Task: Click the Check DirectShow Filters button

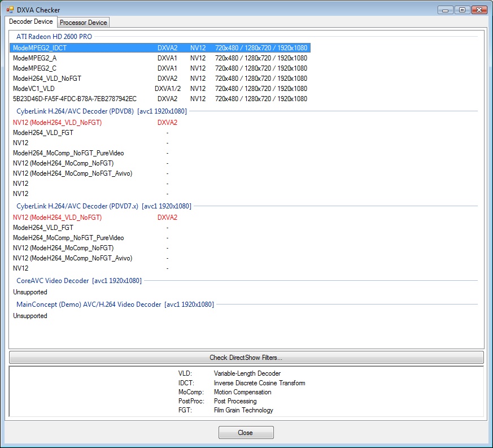Action: pos(246,358)
